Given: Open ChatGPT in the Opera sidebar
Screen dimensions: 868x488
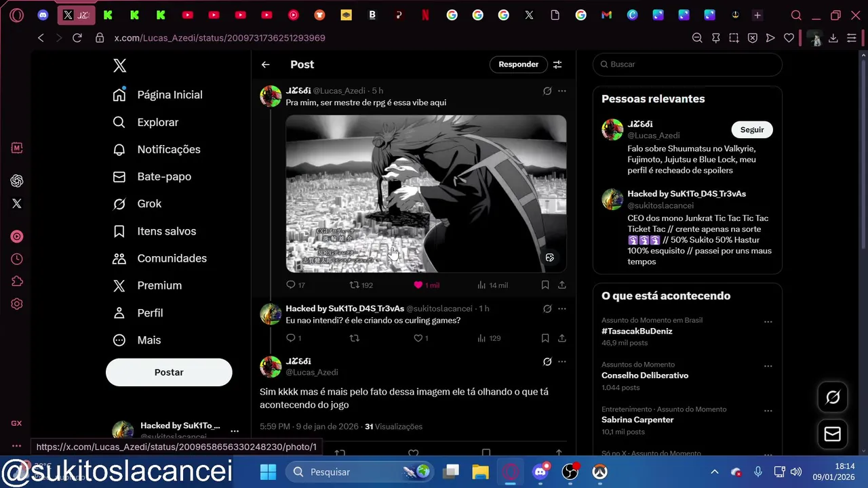Looking at the screenshot, I should [17, 181].
